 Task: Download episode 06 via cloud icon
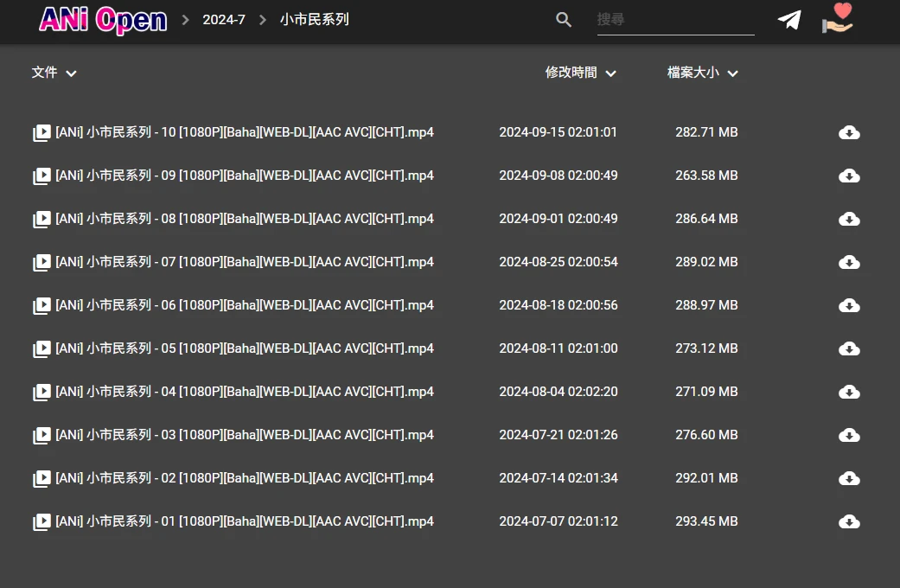pyautogui.click(x=849, y=305)
